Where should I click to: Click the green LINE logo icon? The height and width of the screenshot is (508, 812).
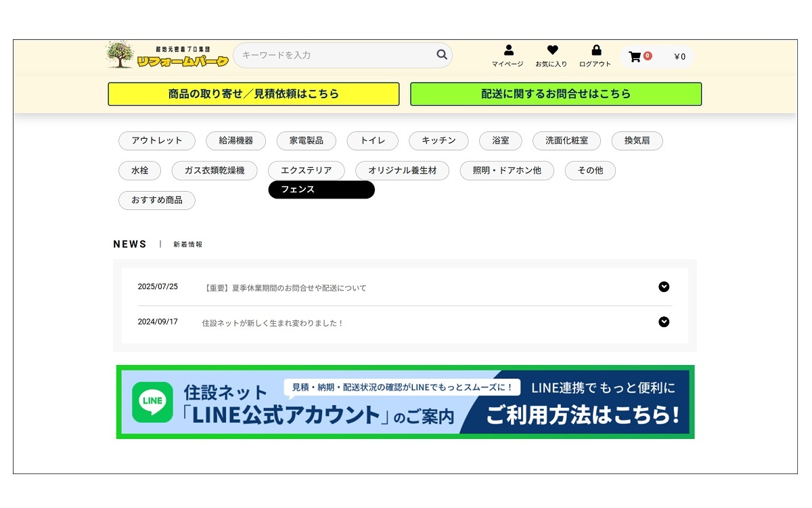152,402
